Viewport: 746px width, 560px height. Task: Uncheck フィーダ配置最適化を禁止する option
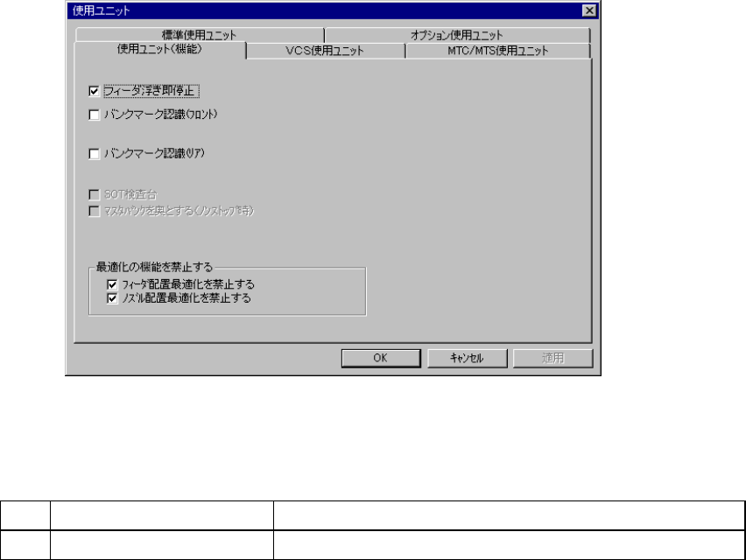coord(112,284)
